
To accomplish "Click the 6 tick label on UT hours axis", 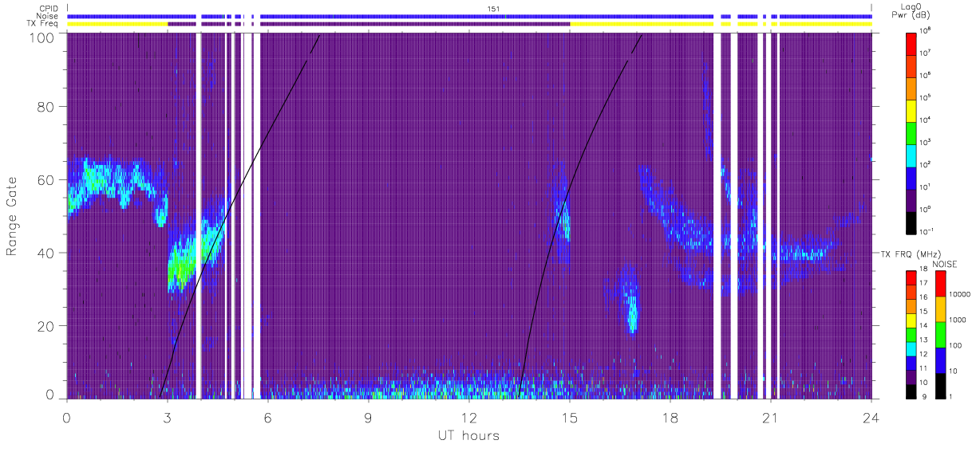I will point(268,417).
